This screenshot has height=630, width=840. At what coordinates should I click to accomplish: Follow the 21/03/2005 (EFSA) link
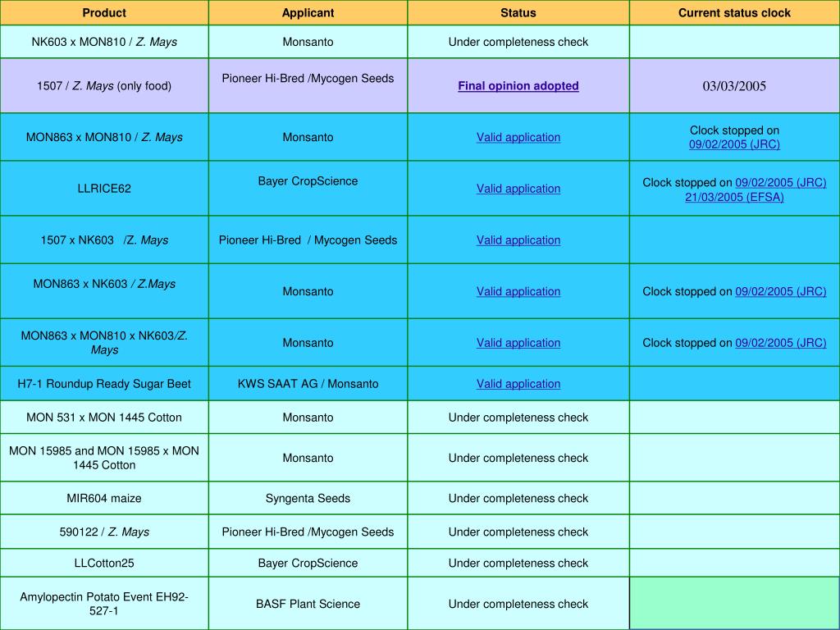pyautogui.click(x=734, y=197)
